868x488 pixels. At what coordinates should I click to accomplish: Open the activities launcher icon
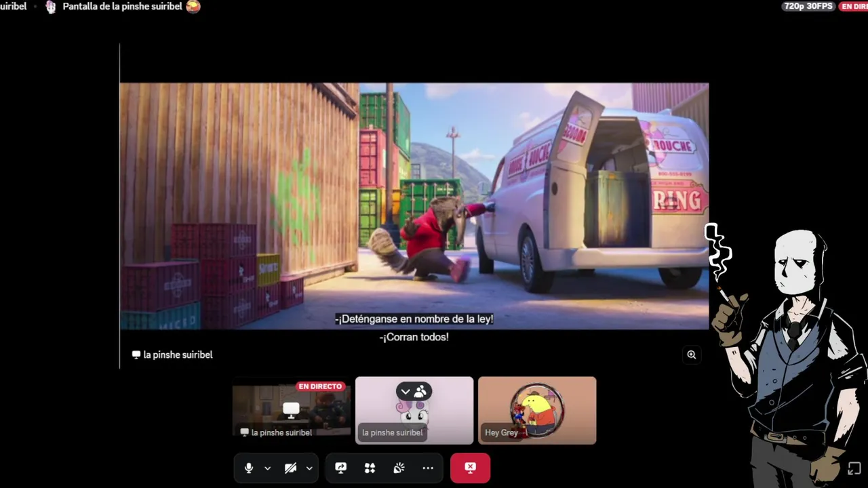coord(370,468)
